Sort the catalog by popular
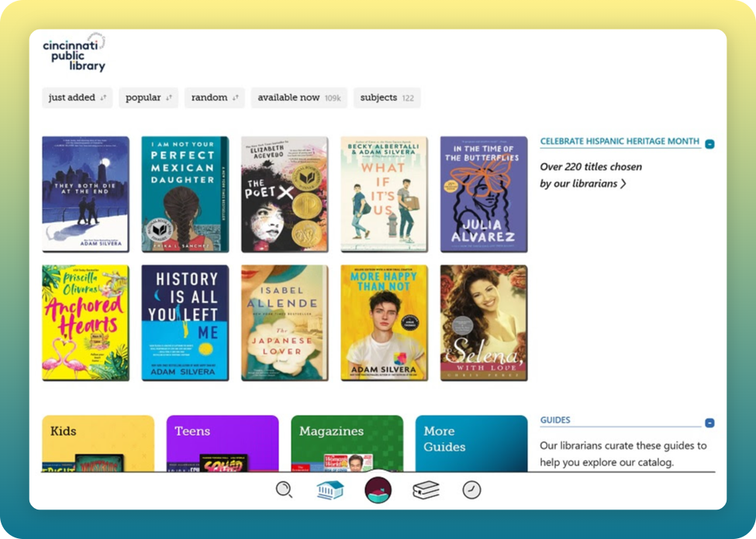The width and height of the screenshot is (756, 539). [x=148, y=98]
